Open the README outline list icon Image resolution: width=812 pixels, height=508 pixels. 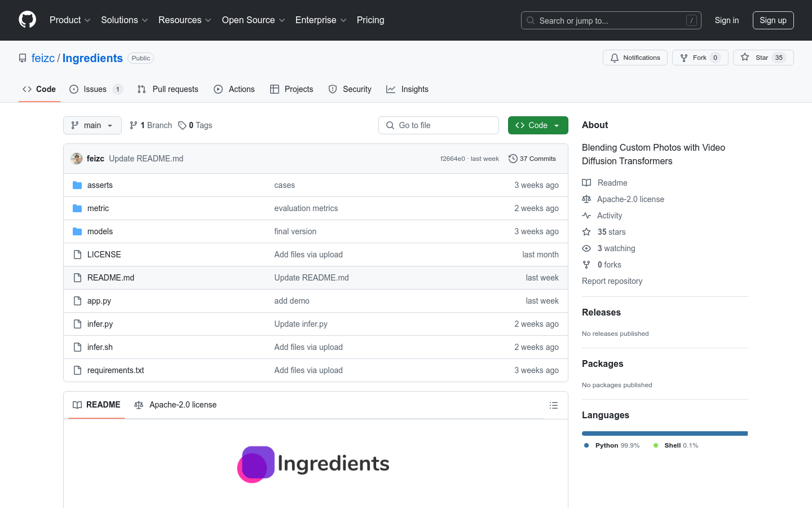click(x=554, y=405)
